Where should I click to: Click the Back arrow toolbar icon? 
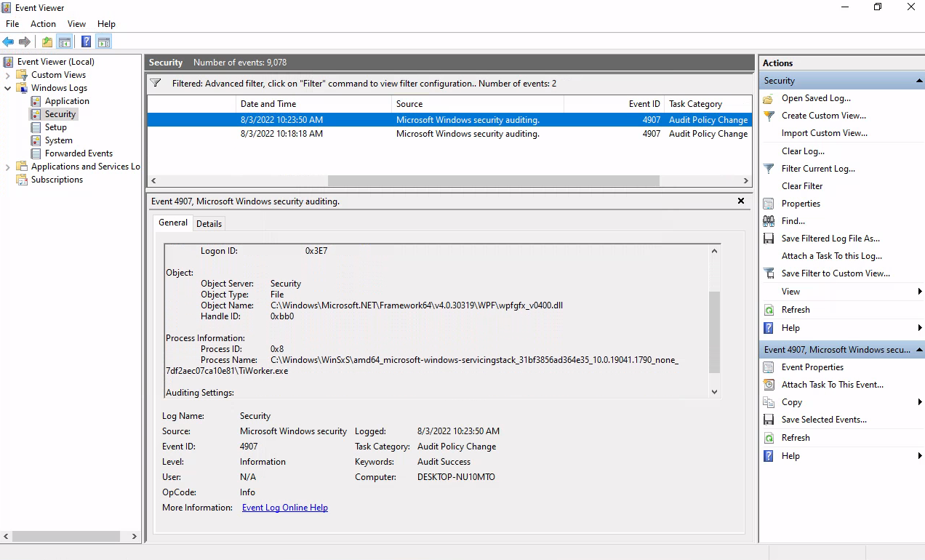coord(9,42)
